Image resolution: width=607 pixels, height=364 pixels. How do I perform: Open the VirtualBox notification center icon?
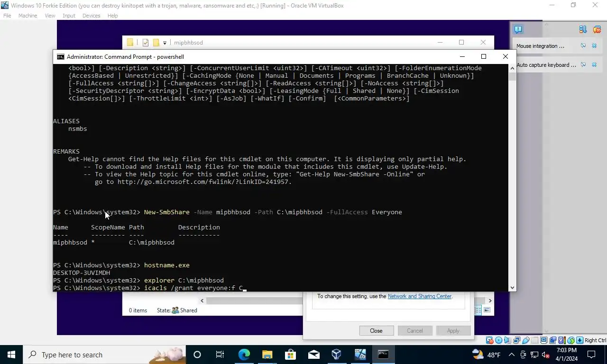[518, 29]
